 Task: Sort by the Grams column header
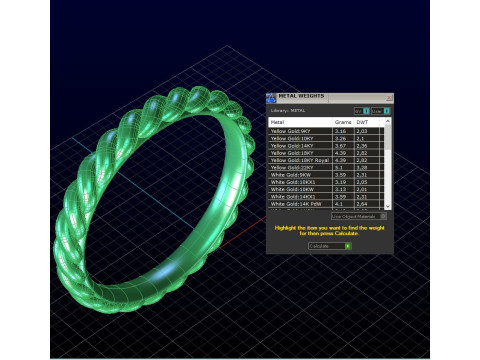[x=343, y=122]
